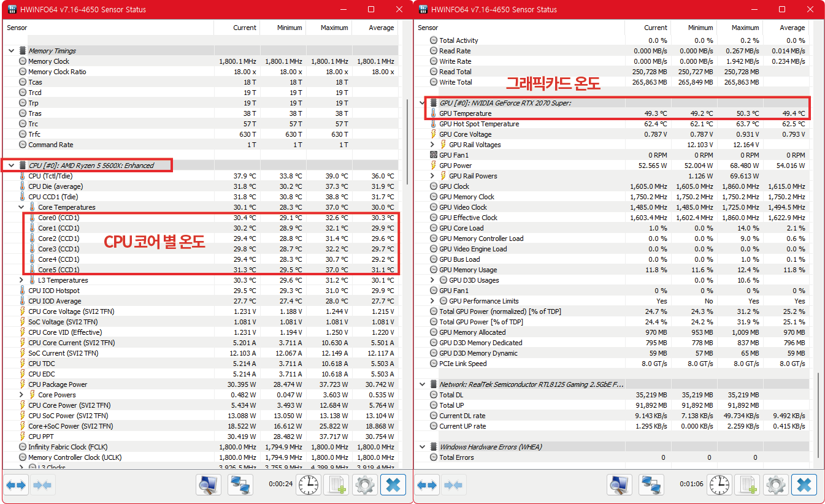Expand the GPU Rail Powers subtree
Screen dimensions: 825x504
tap(433, 176)
